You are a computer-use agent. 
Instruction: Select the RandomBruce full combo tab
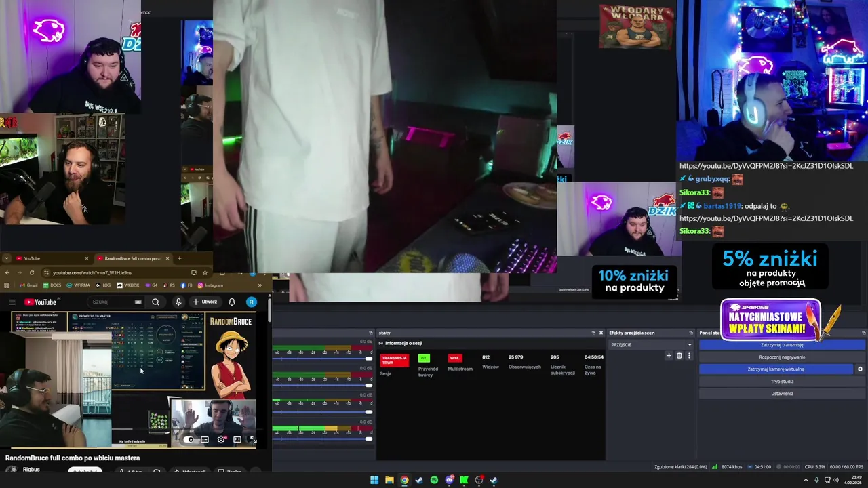(x=132, y=258)
